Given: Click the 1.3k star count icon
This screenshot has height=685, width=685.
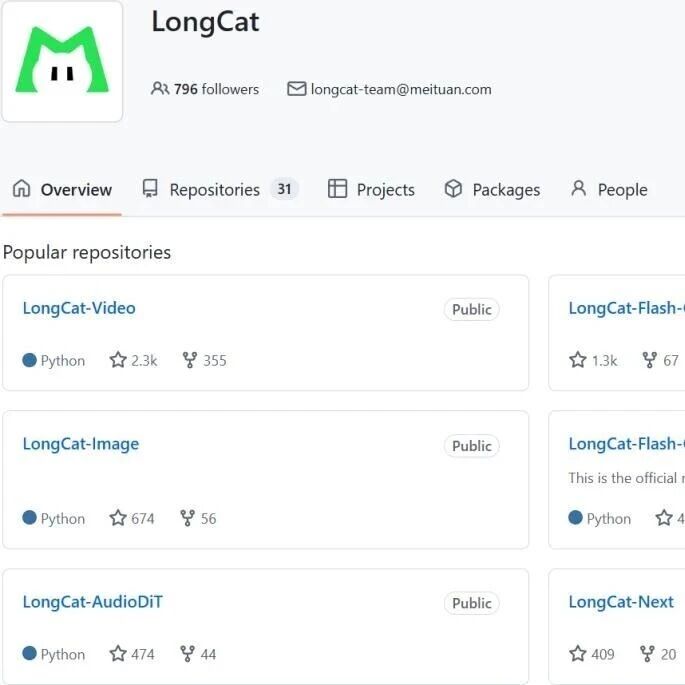Looking at the screenshot, I should tap(578, 360).
